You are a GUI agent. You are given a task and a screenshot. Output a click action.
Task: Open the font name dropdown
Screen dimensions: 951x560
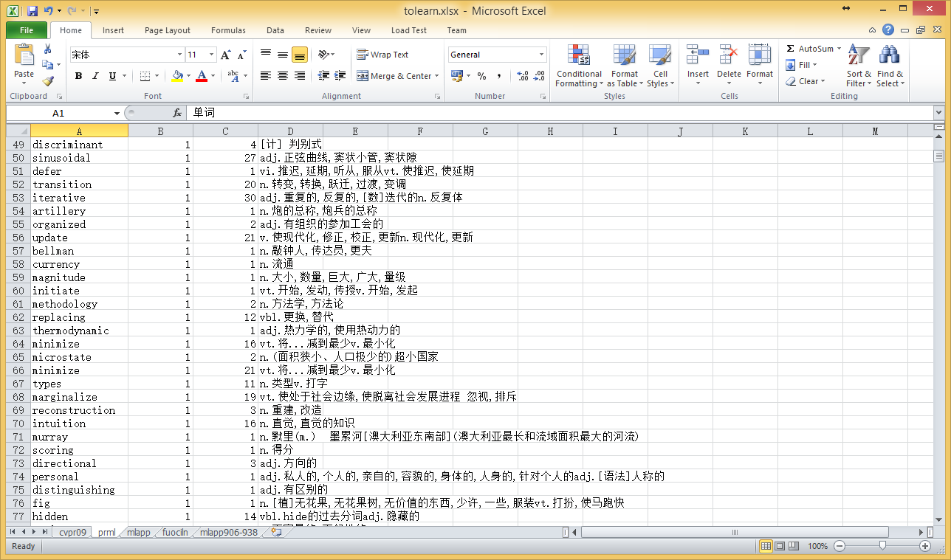pos(179,55)
